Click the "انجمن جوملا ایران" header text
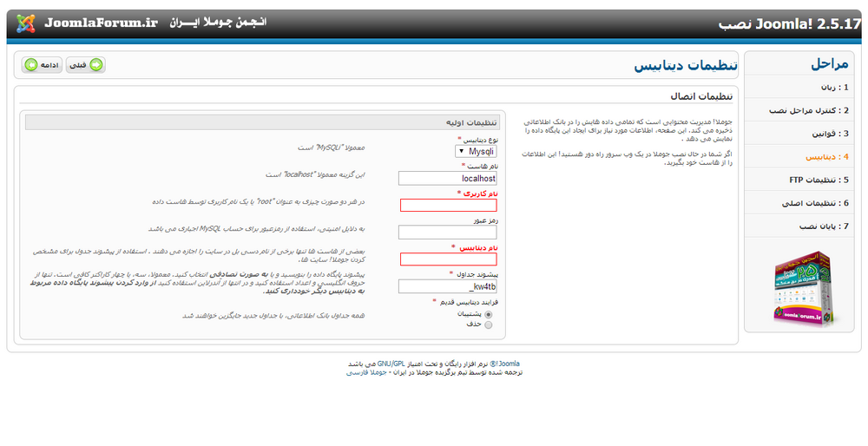This screenshot has width=868, height=446. click(x=218, y=23)
